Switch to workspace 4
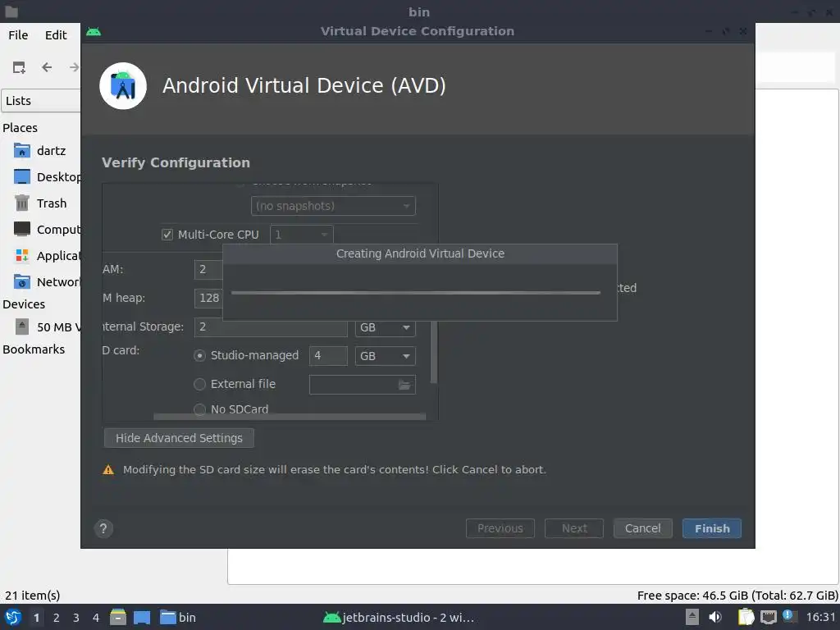840x630 pixels. coord(96,618)
